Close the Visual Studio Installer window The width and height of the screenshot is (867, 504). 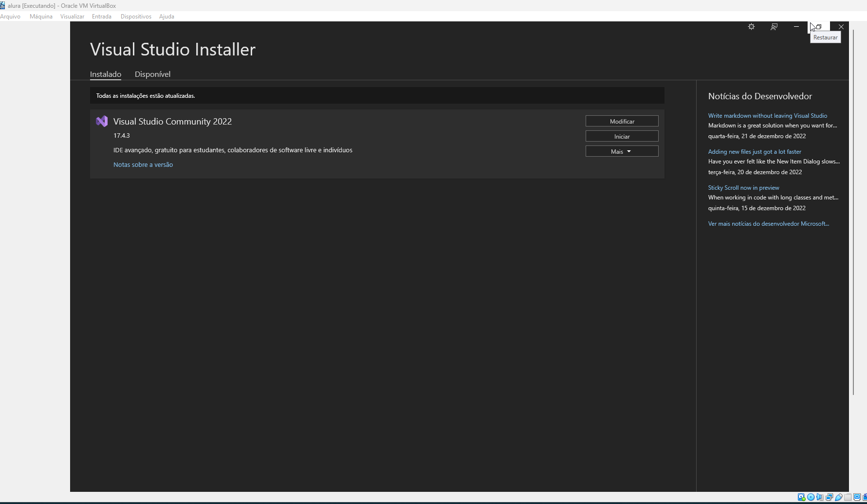[x=841, y=27]
